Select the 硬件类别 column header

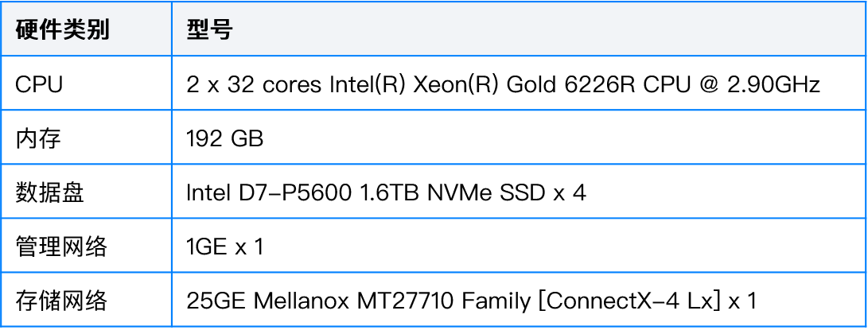(62, 30)
